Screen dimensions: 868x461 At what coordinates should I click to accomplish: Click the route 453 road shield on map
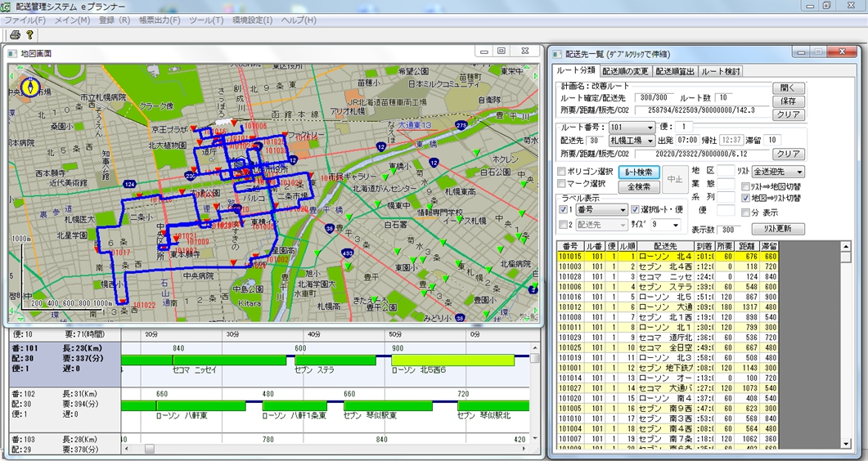point(347,253)
